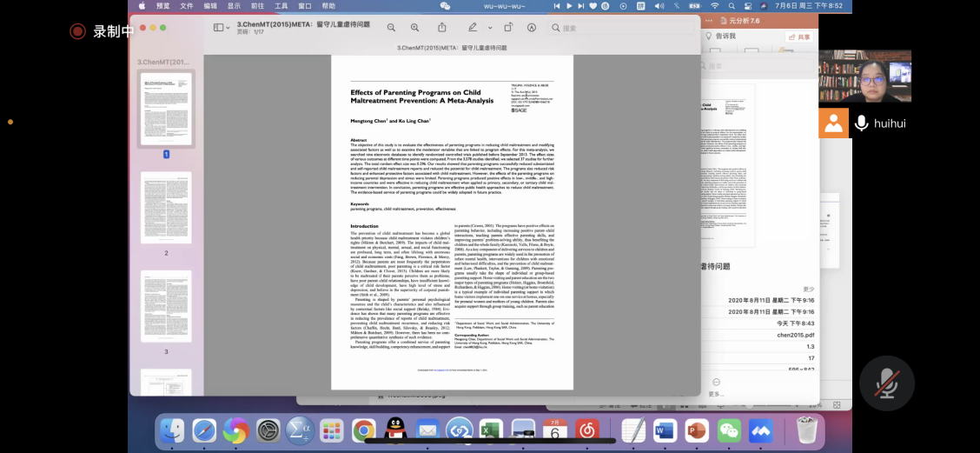
Task: Select page 2 thumbnail in sidebar
Action: click(x=166, y=209)
